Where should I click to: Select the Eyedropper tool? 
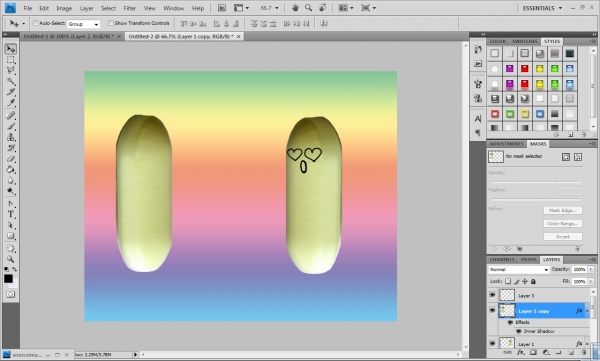[11, 102]
